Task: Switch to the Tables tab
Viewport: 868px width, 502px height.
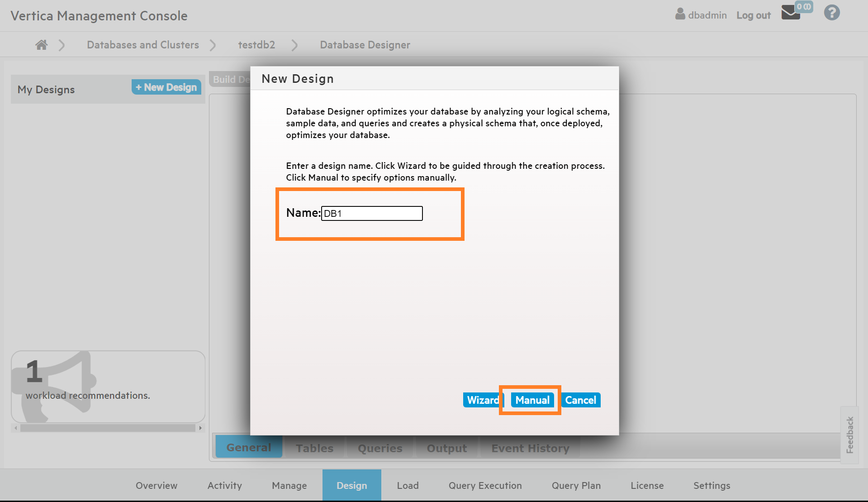Action: point(314,448)
